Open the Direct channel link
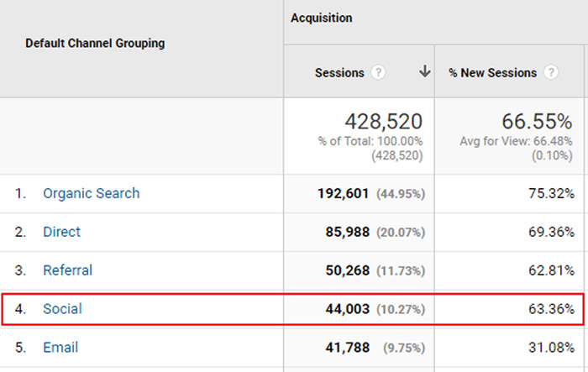The height and width of the screenshot is (372, 588). click(x=61, y=232)
